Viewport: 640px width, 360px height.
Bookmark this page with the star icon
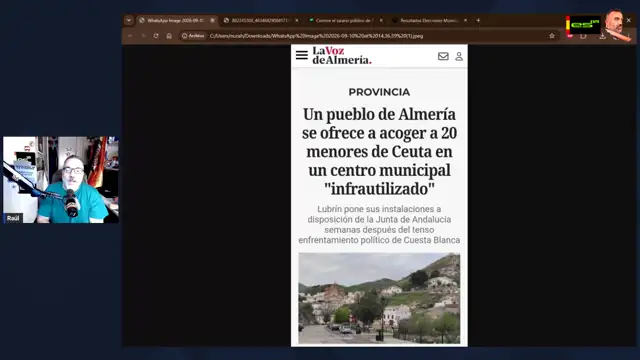[552, 36]
